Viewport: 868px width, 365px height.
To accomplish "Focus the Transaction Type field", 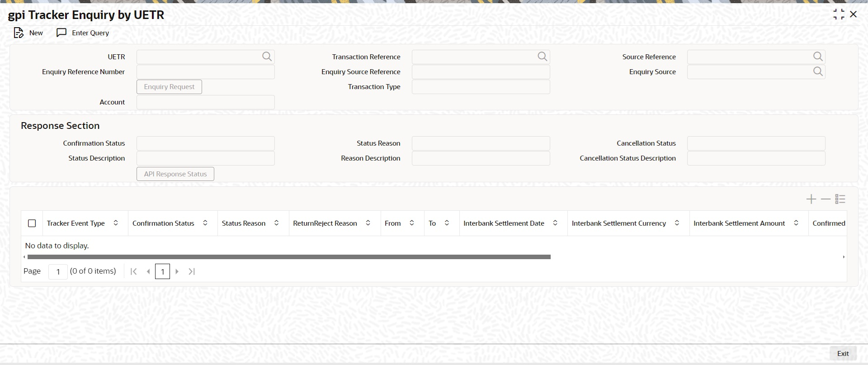I will pos(481,87).
